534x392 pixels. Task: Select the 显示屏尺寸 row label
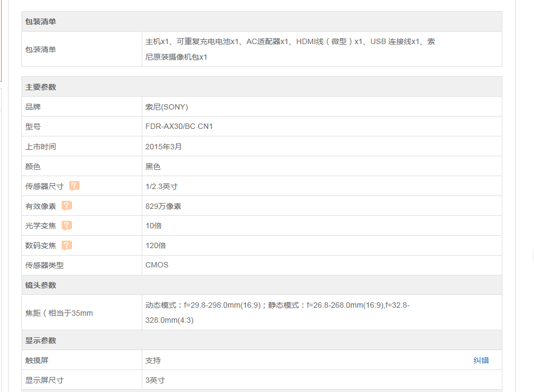click(x=44, y=380)
